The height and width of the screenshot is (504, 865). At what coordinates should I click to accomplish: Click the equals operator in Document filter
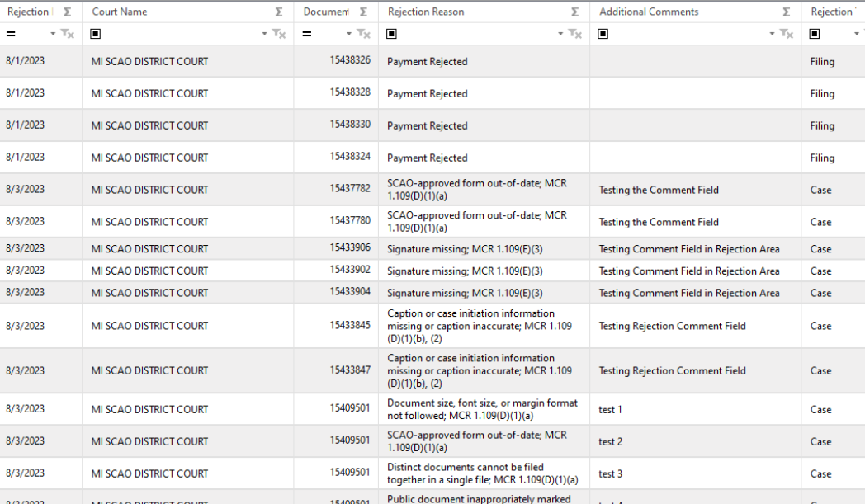tap(307, 34)
